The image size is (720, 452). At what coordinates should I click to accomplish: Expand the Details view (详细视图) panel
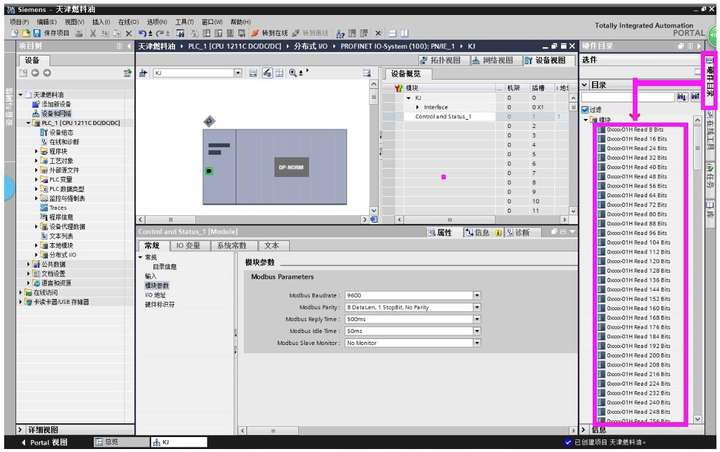[x=20, y=430]
